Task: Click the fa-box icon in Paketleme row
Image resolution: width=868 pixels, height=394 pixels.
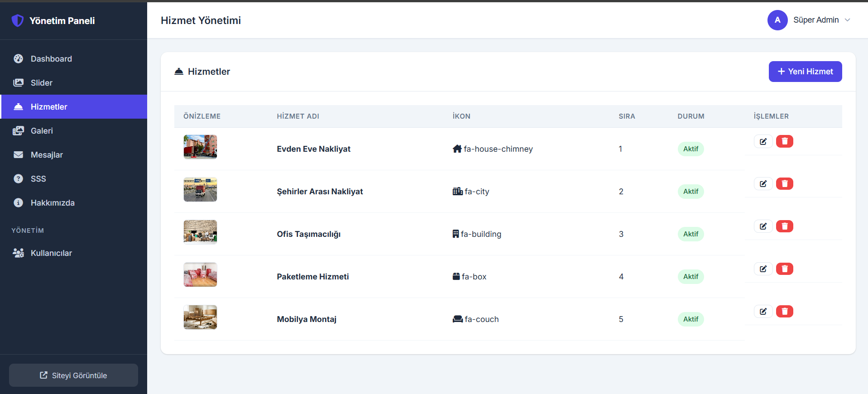Action: coord(456,276)
